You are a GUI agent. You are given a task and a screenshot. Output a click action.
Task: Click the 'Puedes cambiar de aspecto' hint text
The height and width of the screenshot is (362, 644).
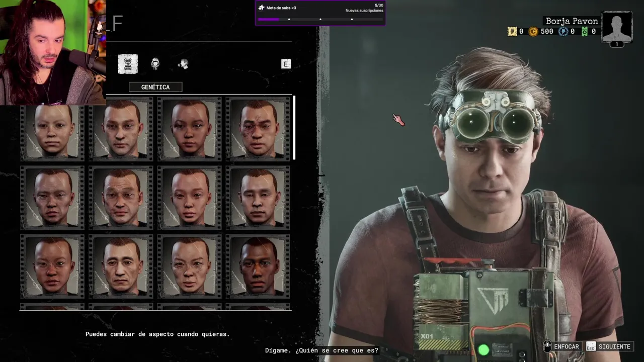pyautogui.click(x=157, y=334)
